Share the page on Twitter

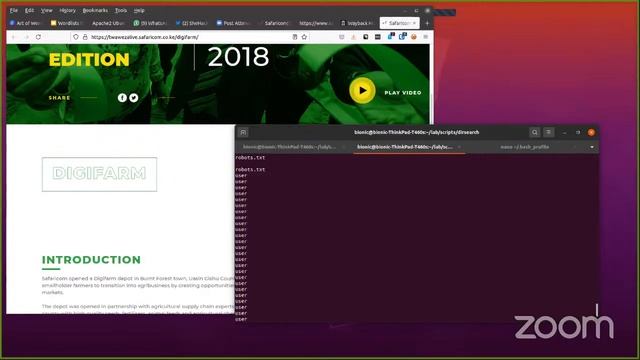pos(133,98)
